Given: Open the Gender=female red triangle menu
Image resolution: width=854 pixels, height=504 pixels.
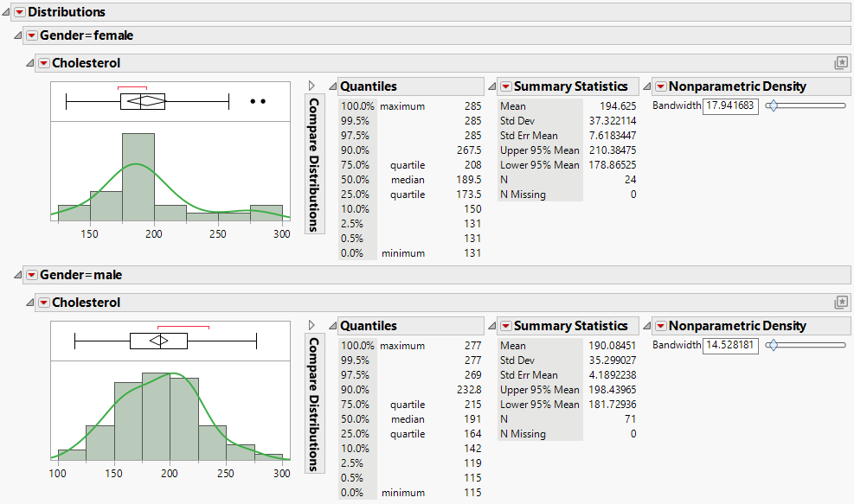Looking at the screenshot, I should (x=32, y=35).
